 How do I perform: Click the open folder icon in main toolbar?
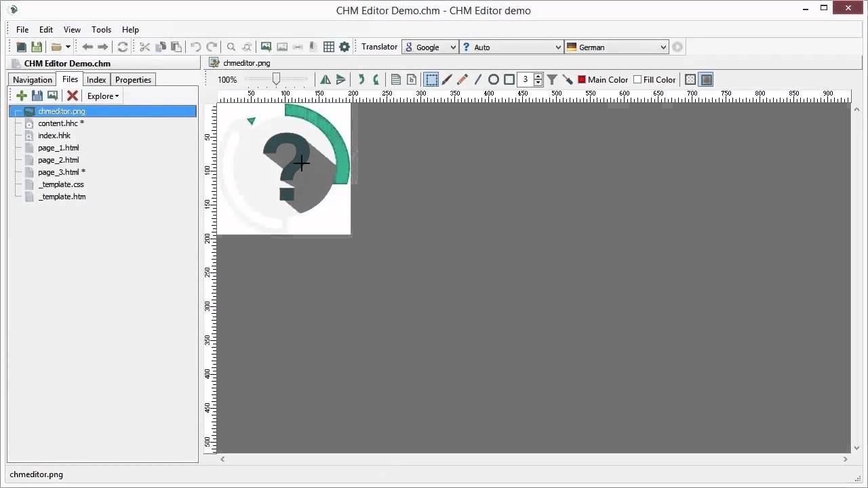[56, 47]
